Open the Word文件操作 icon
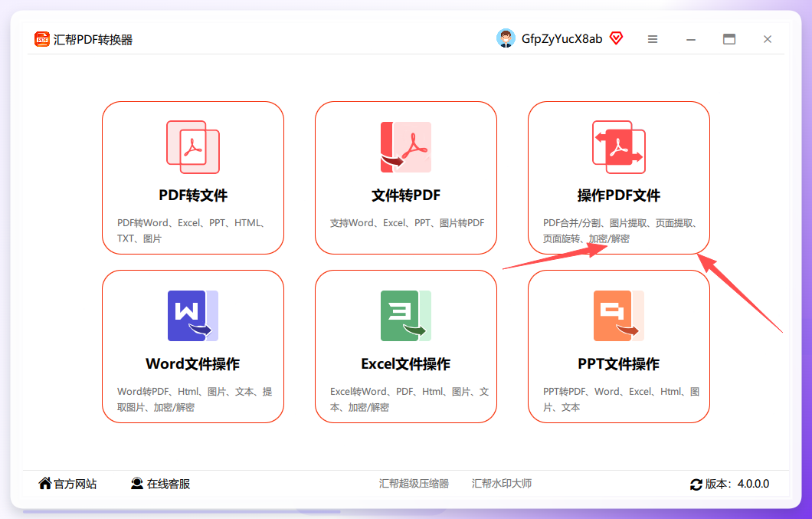Image resolution: width=812 pixels, height=519 pixels. (x=193, y=316)
